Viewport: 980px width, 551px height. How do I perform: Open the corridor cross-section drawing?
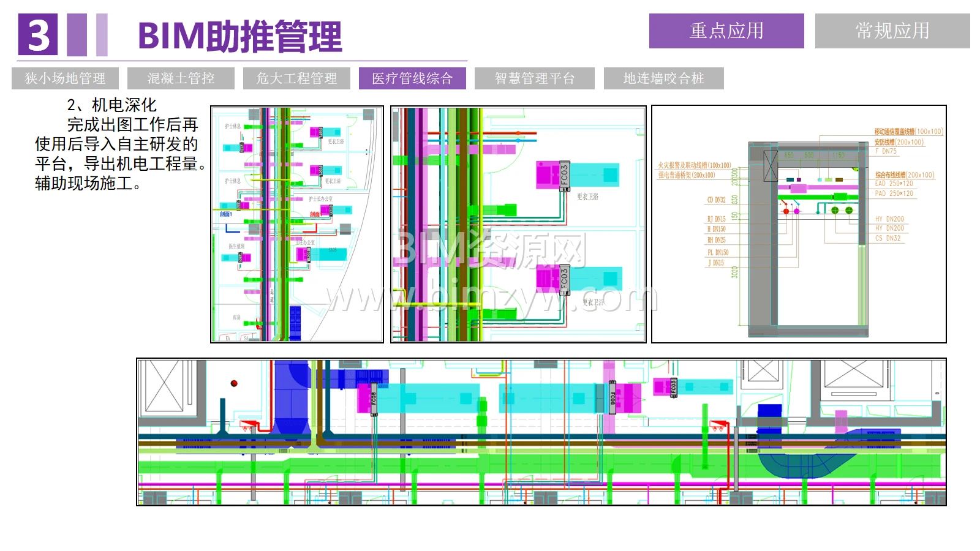click(x=799, y=224)
